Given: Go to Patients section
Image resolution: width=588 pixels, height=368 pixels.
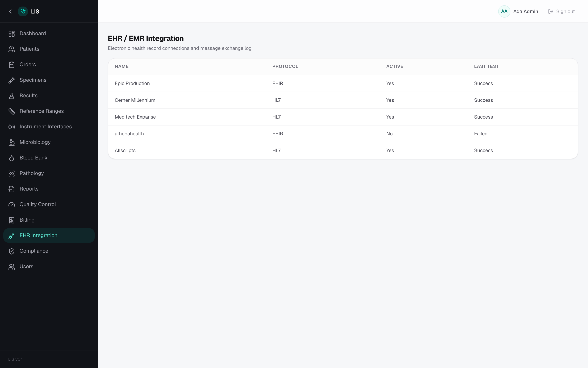Looking at the screenshot, I should [49, 49].
